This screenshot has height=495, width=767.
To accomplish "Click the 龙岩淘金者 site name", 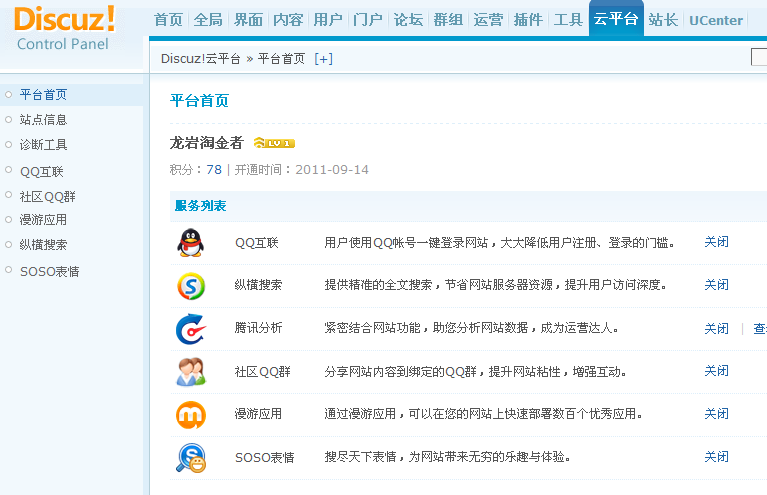I will [x=207, y=143].
